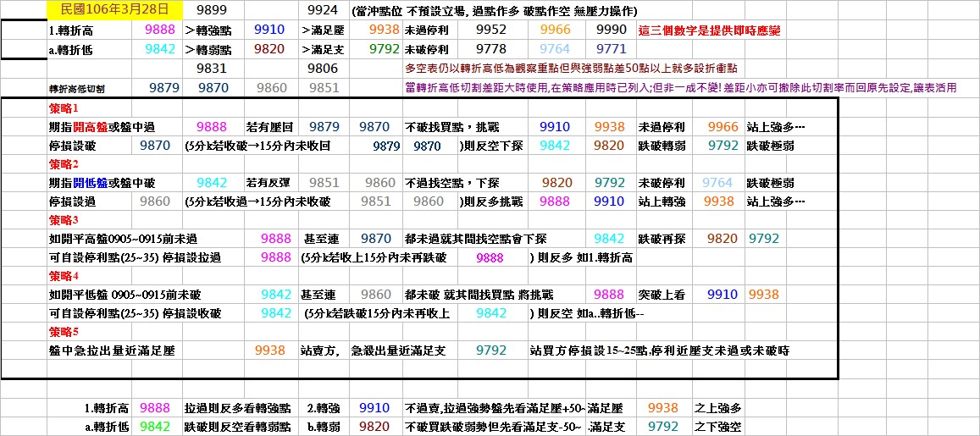Viewport: 980px width, 436px height.
Task: Select the 盤中急拉出量近滿足壓 cell
Action: click(x=112, y=351)
